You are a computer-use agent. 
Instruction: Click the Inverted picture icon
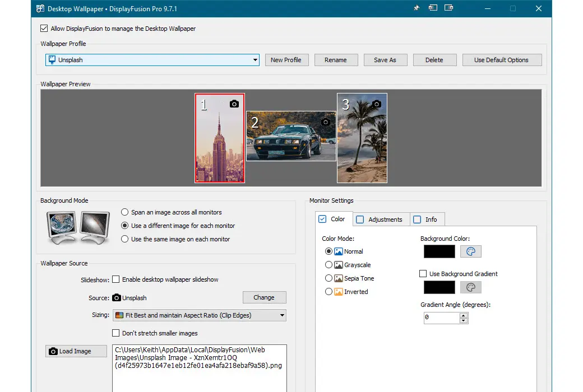pos(339,292)
